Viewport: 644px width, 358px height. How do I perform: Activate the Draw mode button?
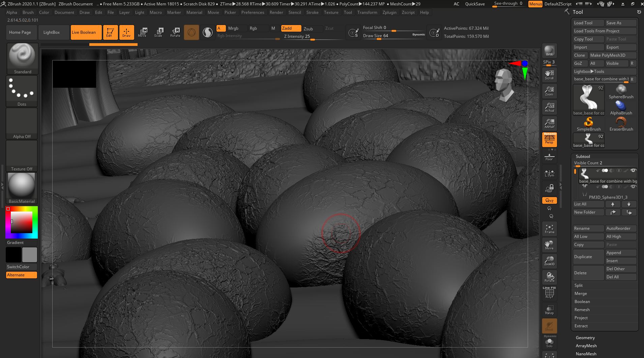click(x=126, y=32)
